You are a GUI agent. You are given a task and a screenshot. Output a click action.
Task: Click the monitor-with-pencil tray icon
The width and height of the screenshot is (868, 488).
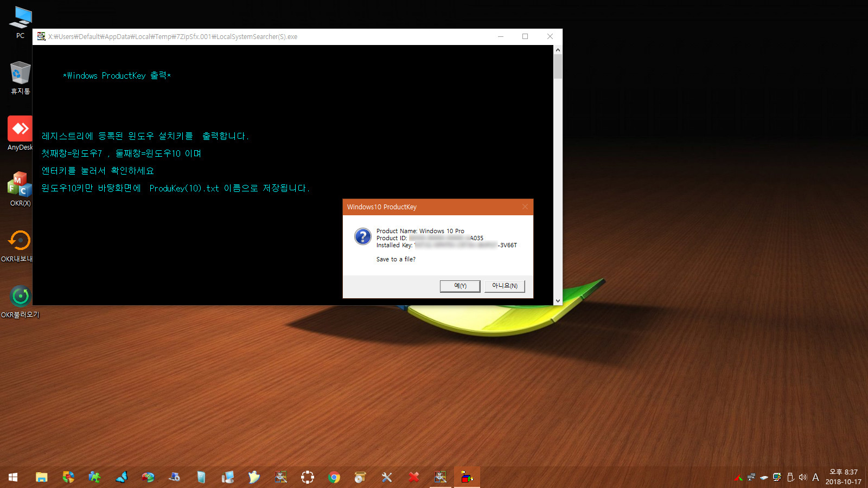[x=777, y=477]
